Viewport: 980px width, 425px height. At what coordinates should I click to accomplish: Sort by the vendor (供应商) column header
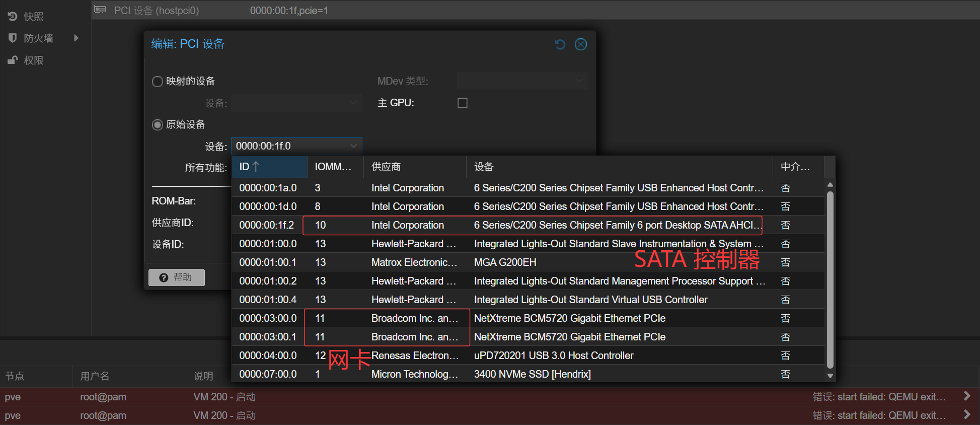click(414, 167)
